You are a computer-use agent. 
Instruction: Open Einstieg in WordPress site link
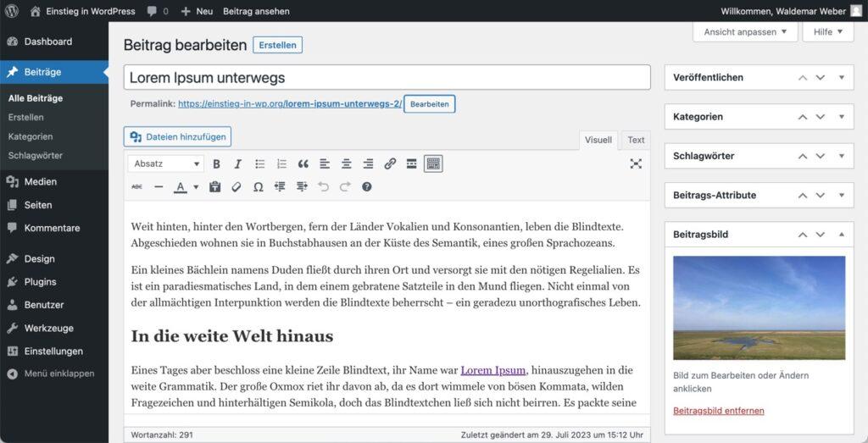coord(82,11)
